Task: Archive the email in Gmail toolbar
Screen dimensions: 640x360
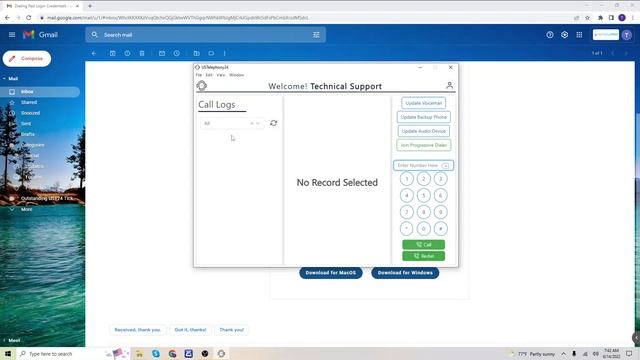Action: [x=113, y=53]
